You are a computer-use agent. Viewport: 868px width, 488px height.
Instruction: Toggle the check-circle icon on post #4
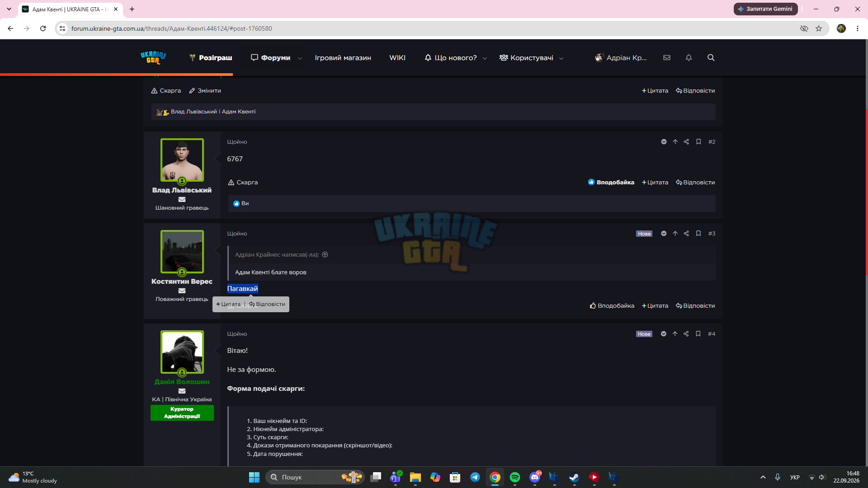[663, 334]
